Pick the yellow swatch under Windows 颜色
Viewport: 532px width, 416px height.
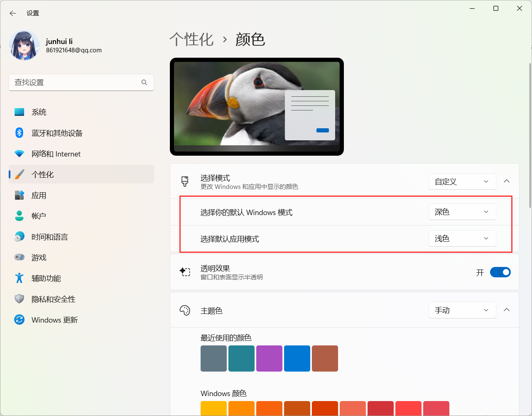[x=213, y=409]
